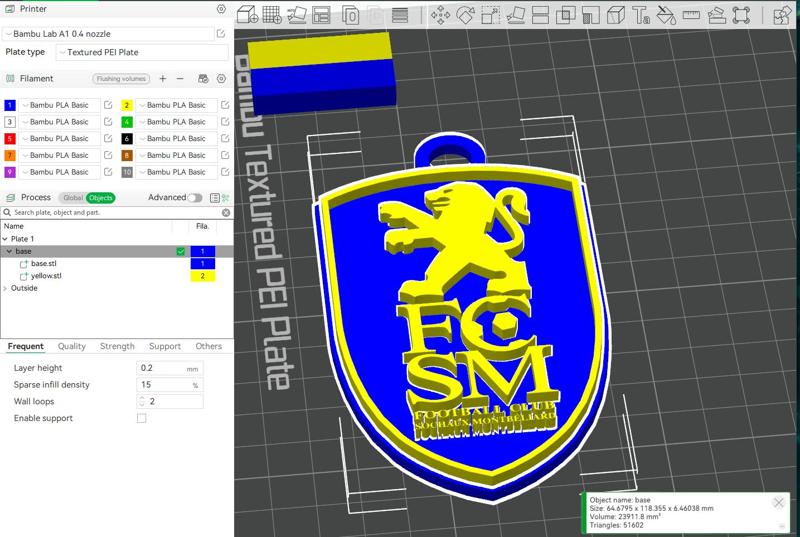Open the Support tab
Image resolution: width=800 pixels, height=537 pixels.
(164, 347)
